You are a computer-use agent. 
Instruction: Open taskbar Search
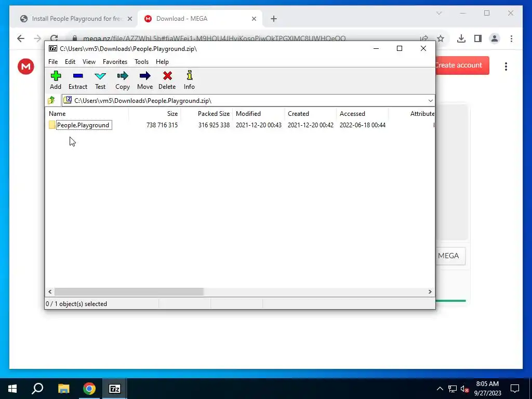coord(37,389)
